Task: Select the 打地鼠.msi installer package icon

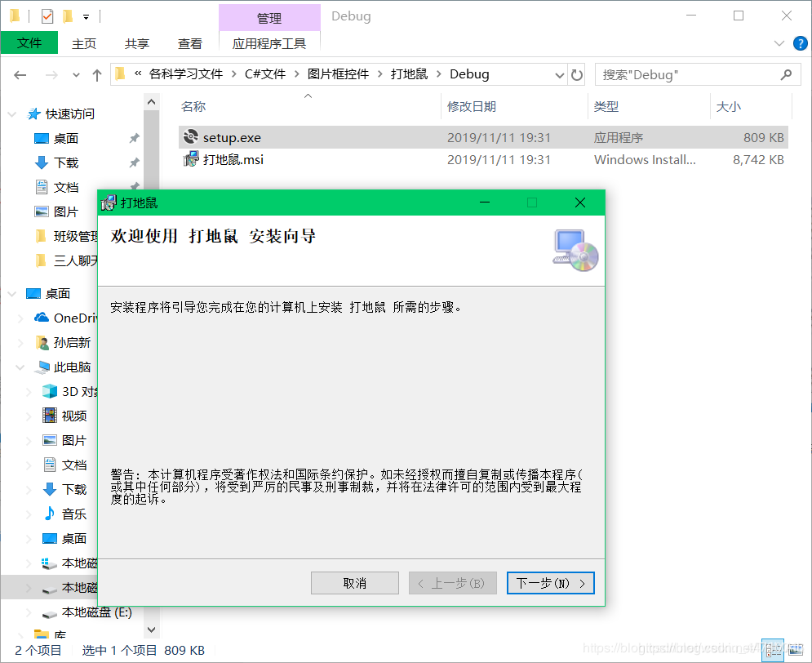Action: point(190,159)
